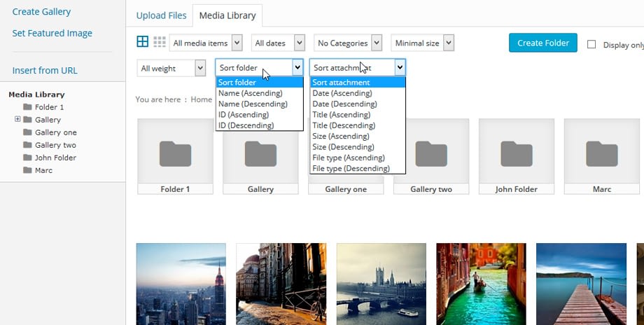Choose Size (Ascending) attachment sort
The width and height of the screenshot is (644, 325).
point(358,136)
